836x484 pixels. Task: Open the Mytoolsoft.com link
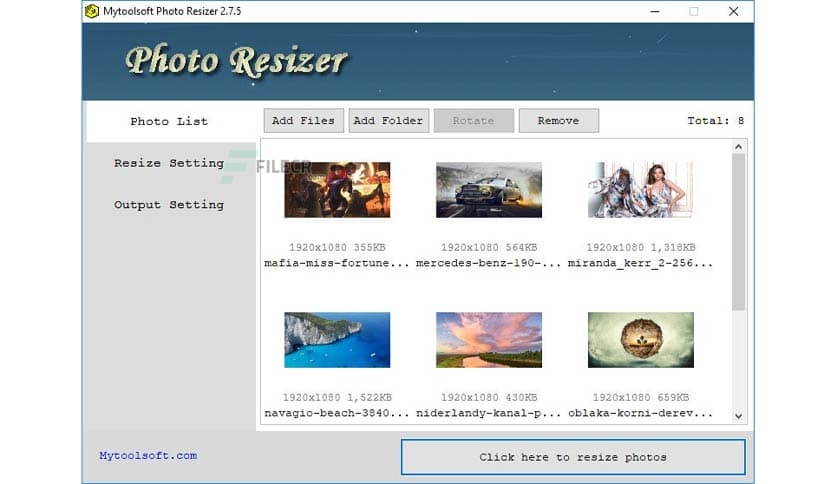coord(148,456)
